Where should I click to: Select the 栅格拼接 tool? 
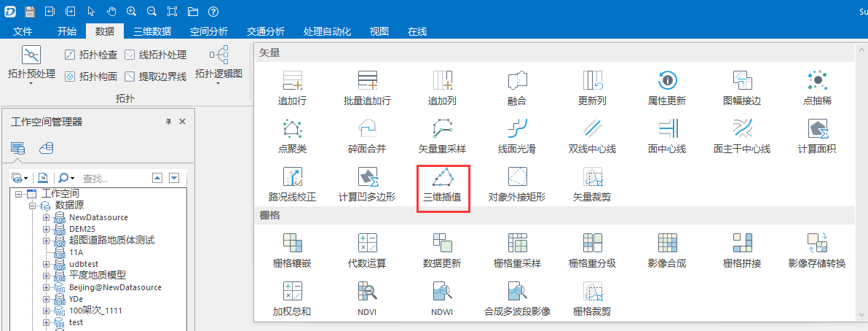[742, 250]
